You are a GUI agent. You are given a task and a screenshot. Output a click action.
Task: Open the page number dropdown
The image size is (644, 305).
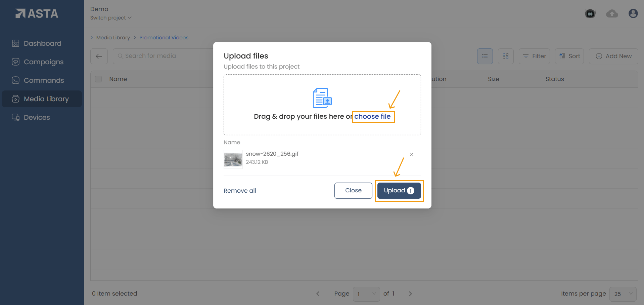366,294
